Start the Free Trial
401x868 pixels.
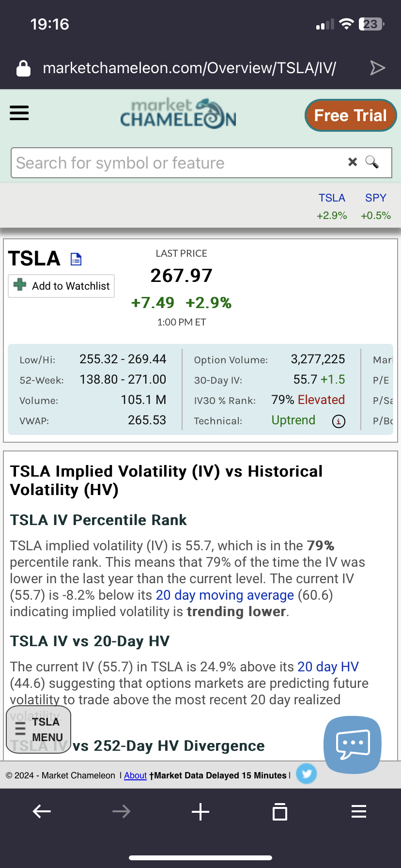(x=350, y=115)
